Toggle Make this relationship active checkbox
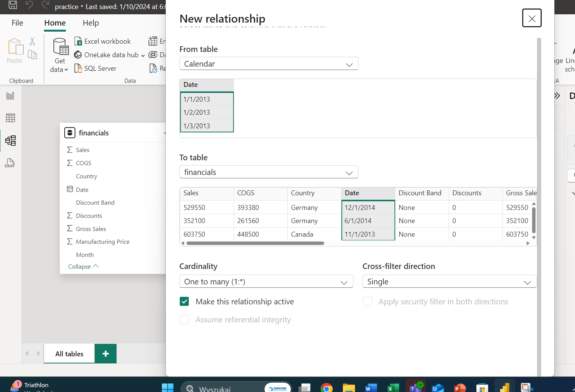Viewport: 575px width, 392px height. click(x=184, y=302)
